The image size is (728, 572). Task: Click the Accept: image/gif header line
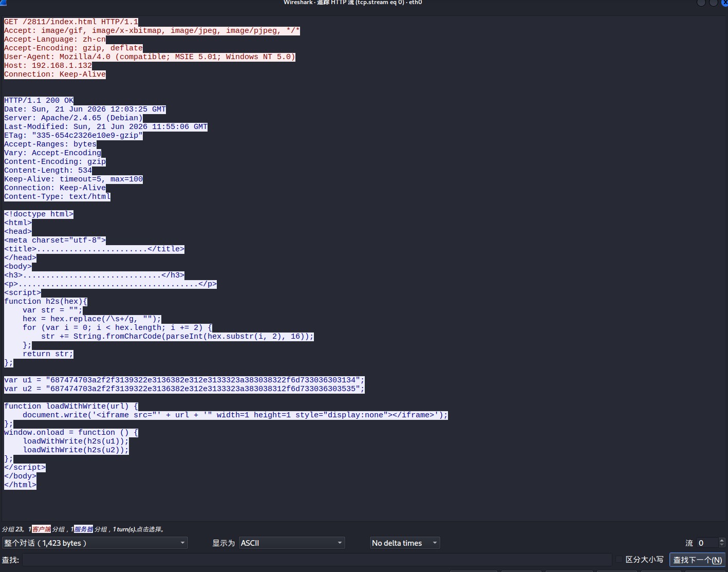[152, 30]
